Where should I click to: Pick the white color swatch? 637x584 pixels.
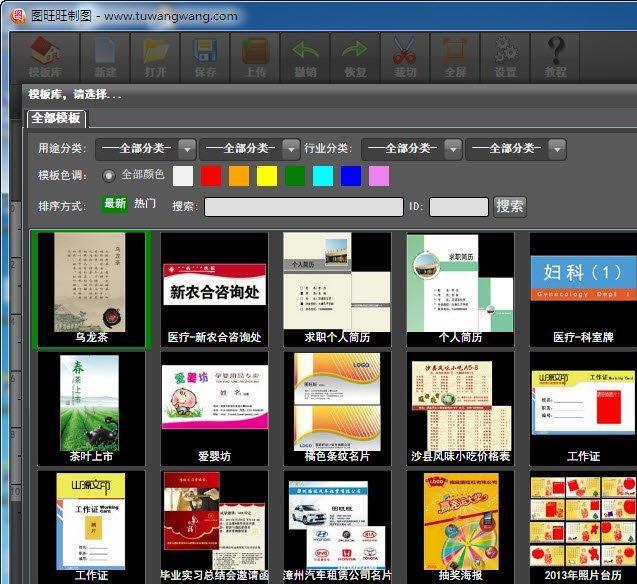[x=183, y=176]
